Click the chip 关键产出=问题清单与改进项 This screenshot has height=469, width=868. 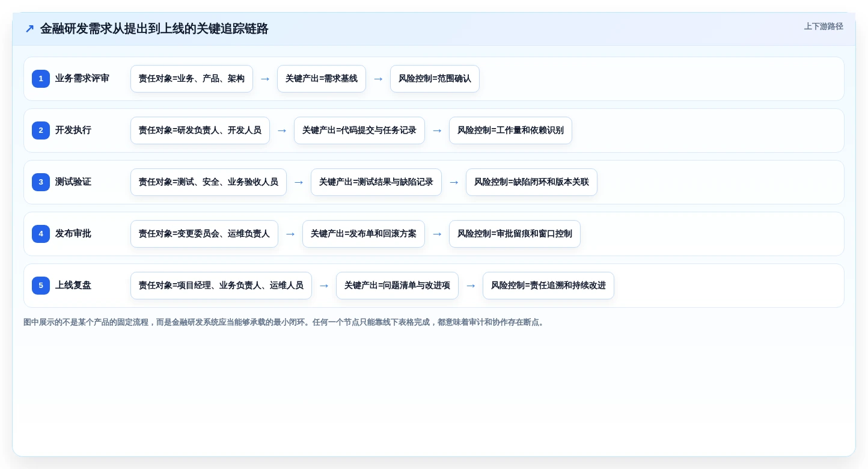[x=397, y=286]
